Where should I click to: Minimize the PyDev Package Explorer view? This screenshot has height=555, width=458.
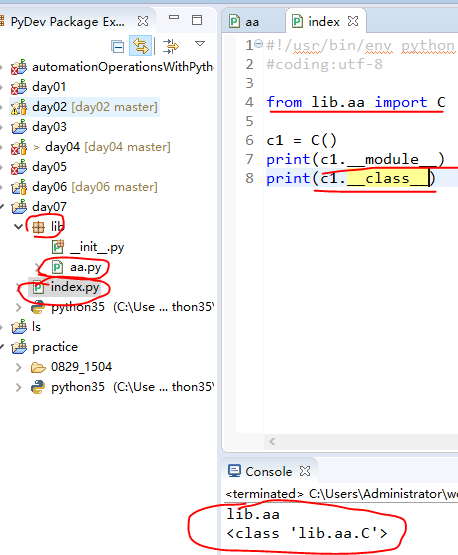coord(174,18)
